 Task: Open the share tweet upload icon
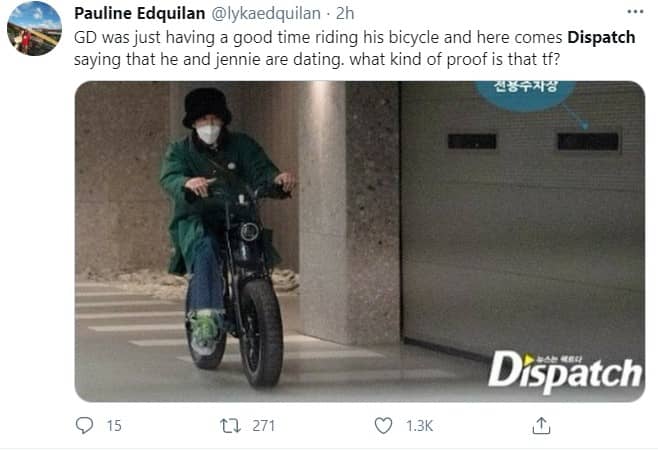pyautogui.click(x=541, y=426)
